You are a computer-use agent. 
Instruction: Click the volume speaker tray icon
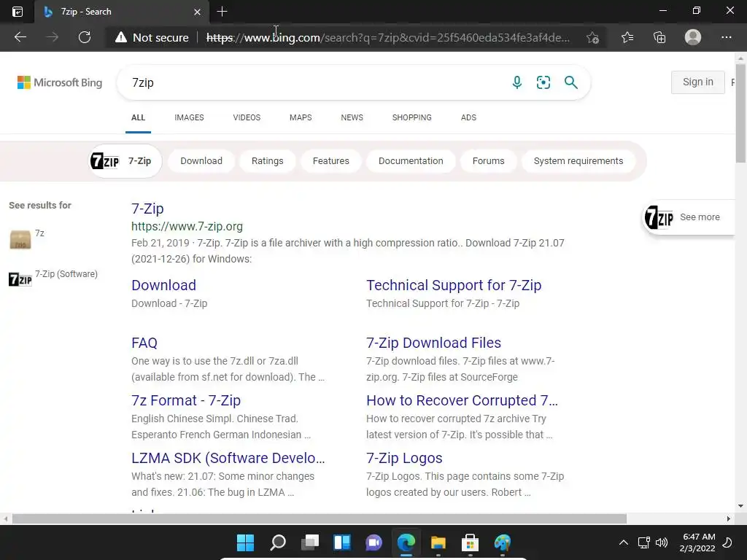662,542
